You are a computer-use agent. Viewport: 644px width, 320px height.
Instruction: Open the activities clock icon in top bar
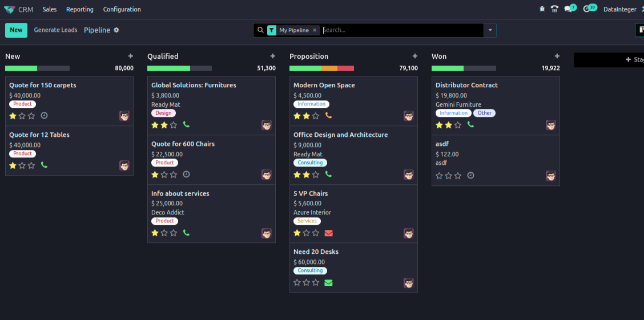[x=586, y=9]
